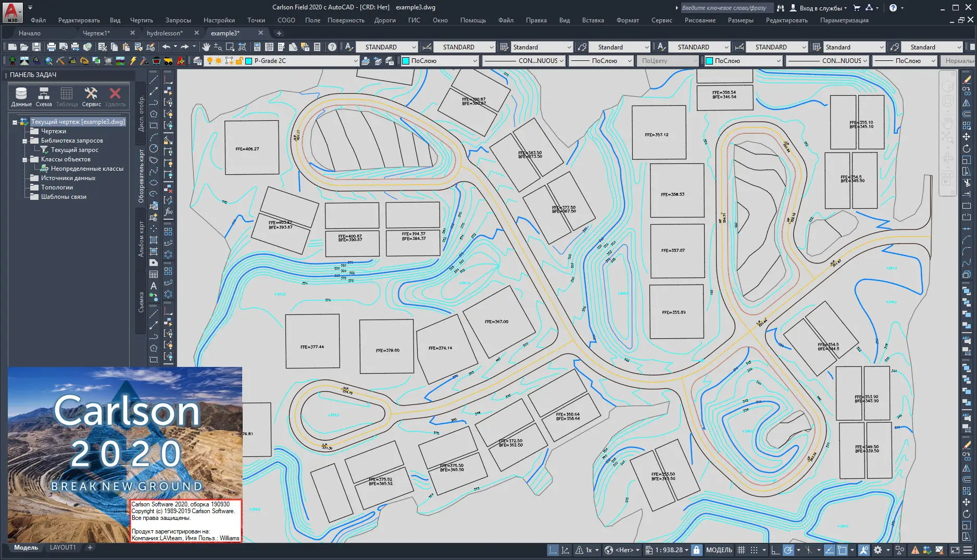Open the first CON...NUOUS linetype dropdown

point(524,61)
